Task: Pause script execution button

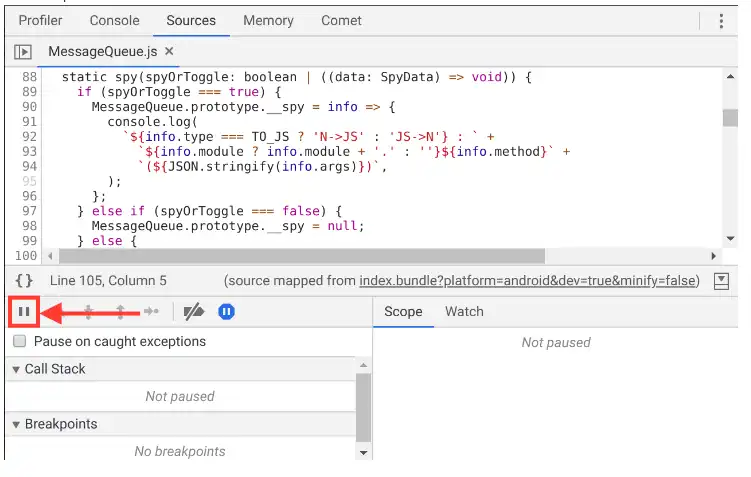Action: pyautogui.click(x=24, y=312)
